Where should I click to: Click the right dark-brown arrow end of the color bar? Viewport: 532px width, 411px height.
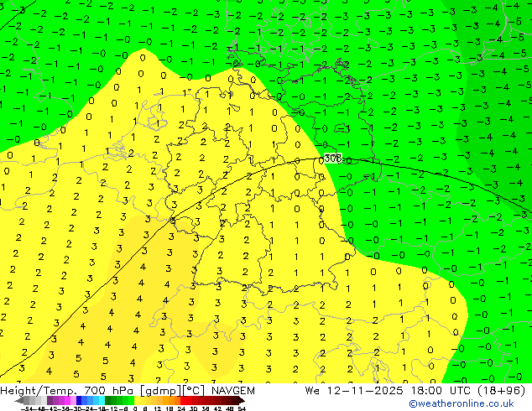pos(241,401)
